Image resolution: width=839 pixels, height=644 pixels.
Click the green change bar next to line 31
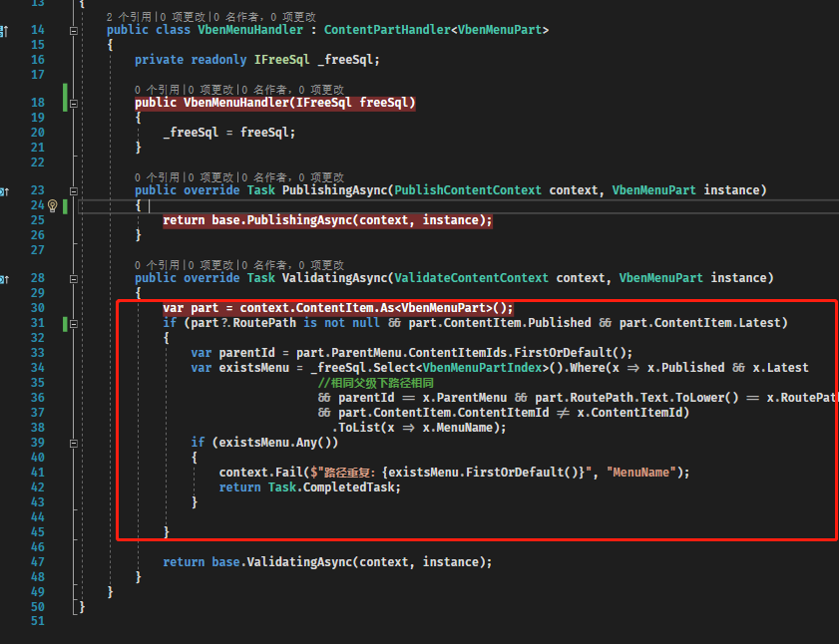65,324
